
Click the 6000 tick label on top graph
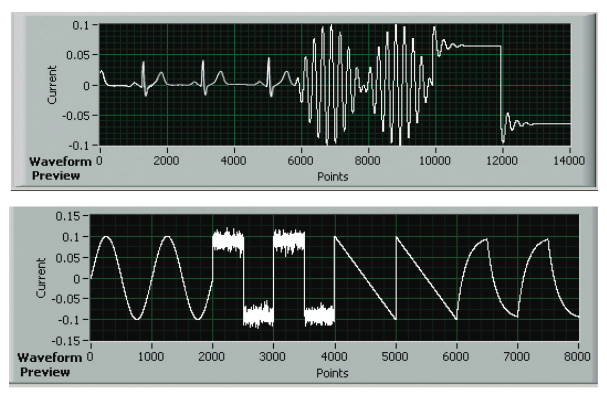click(300, 161)
